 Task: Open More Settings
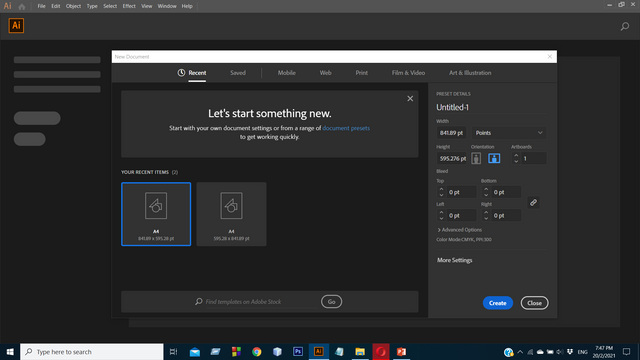point(454,260)
